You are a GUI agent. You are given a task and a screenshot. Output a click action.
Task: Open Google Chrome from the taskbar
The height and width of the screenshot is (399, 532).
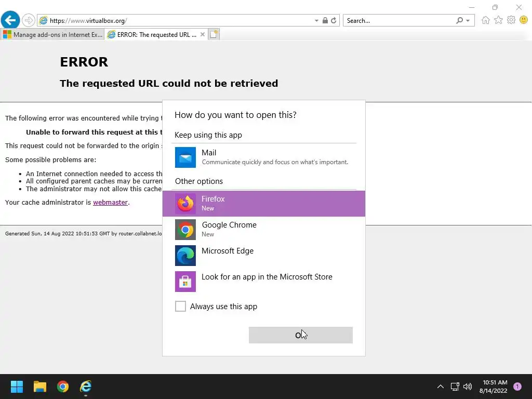(x=63, y=387)
